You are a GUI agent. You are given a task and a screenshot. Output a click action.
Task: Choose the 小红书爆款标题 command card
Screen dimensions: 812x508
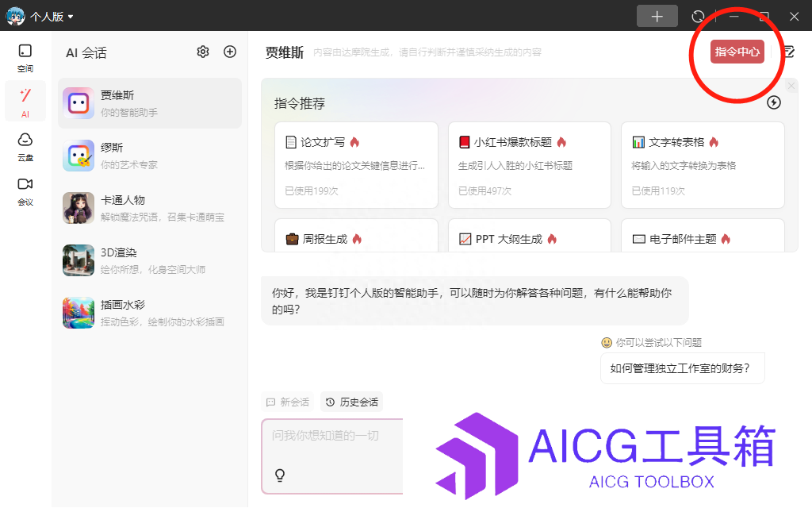click(x=529, y=165)
